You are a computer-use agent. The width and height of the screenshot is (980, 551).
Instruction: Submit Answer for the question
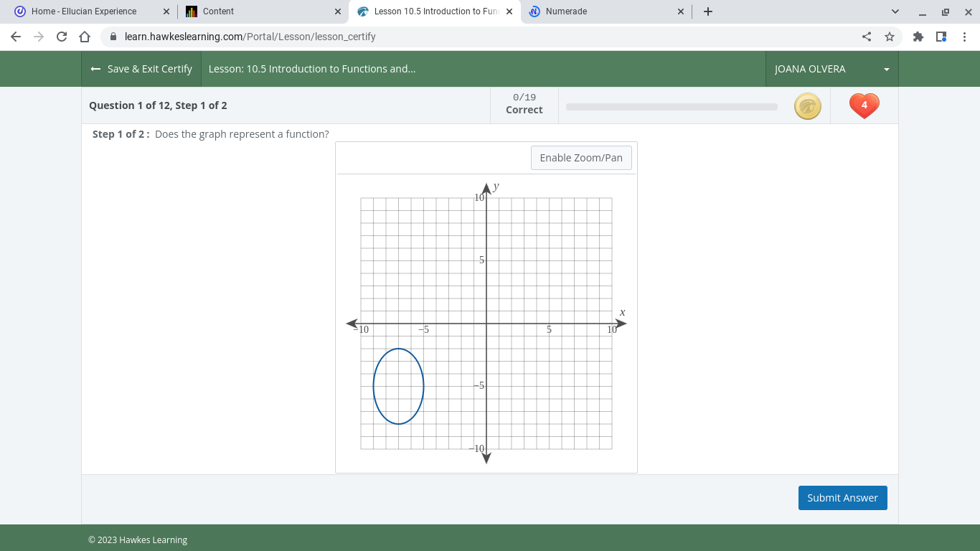[x=842, y=497]
